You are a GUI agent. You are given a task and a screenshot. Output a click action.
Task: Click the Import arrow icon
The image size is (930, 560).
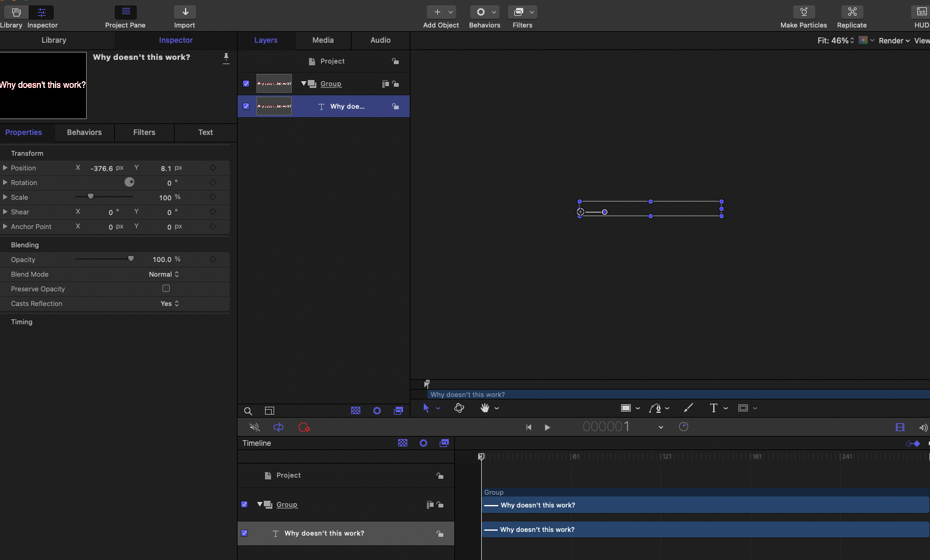(185, 12)
